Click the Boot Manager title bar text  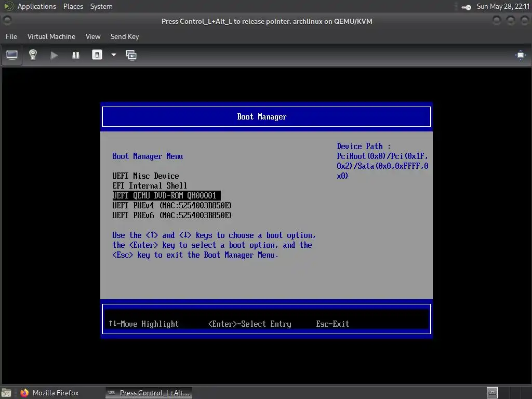tap(262, 117)
